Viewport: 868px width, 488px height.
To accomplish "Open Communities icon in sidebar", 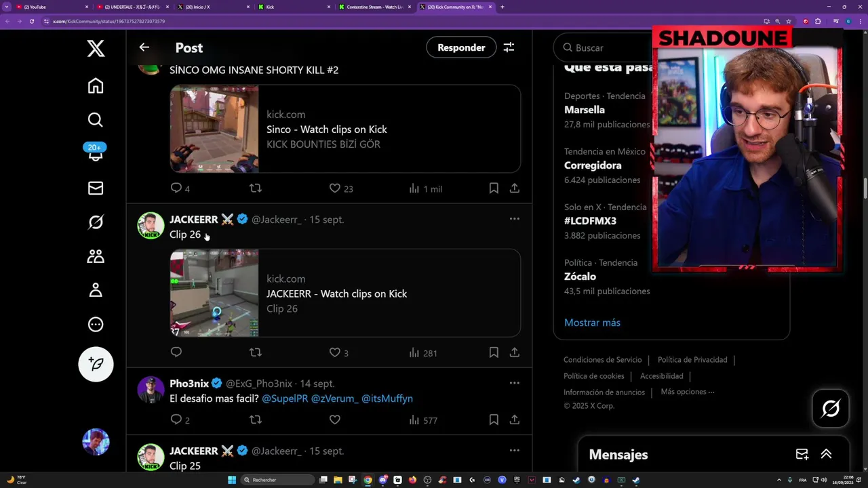I will click(96, 256).
